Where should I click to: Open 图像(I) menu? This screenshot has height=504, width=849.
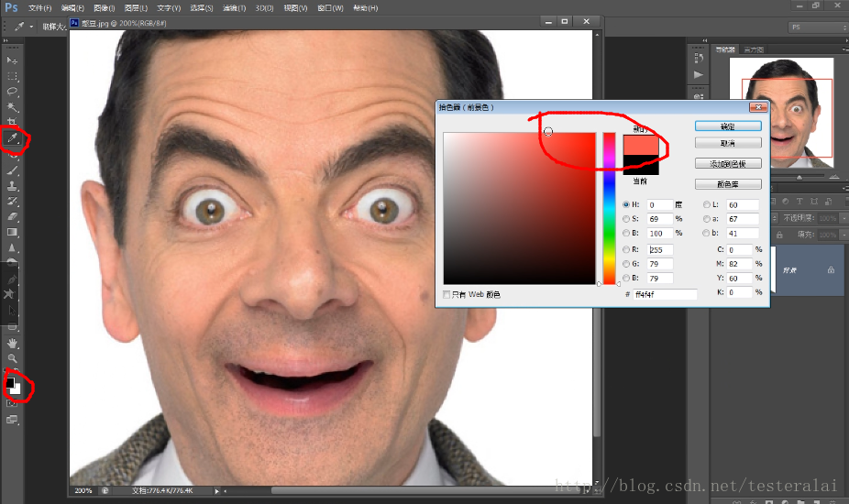tap(104, 8)
